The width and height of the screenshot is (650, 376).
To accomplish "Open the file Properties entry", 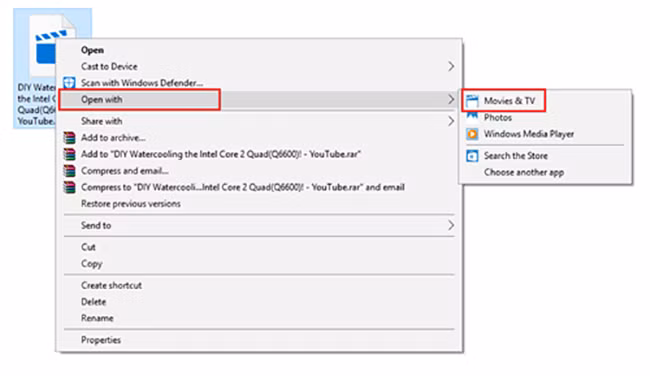I will [101, 340].
